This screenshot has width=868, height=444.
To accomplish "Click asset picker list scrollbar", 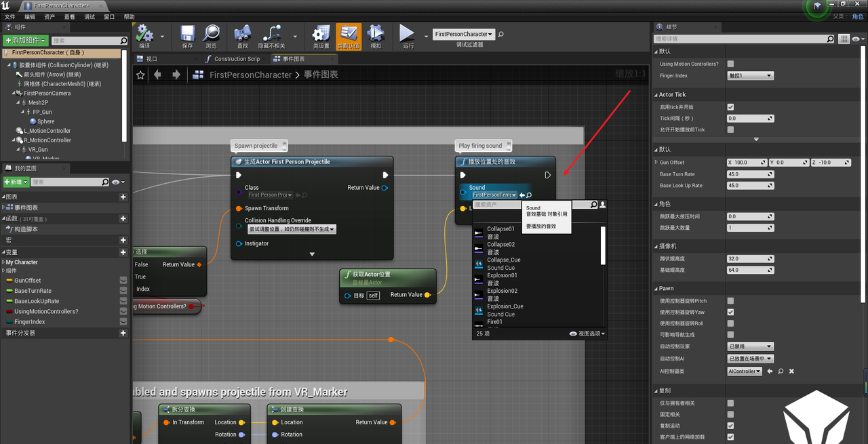I will (x=604, y=245).
